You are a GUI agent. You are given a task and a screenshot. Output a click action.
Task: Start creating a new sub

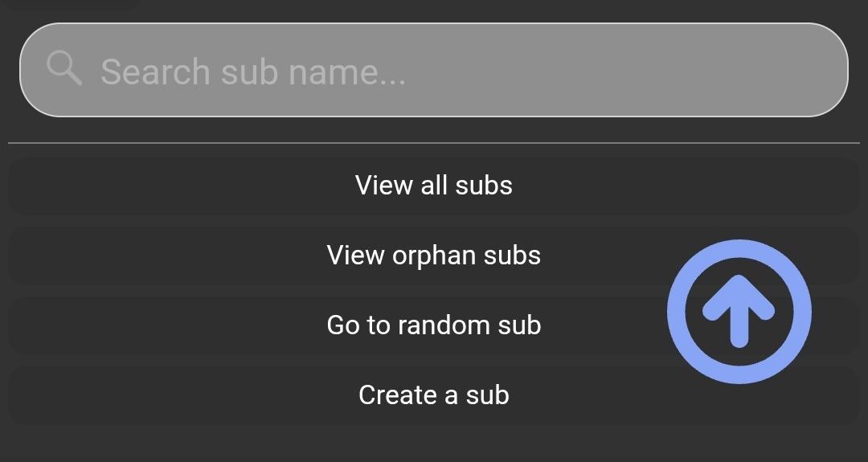tap(434, 395)
